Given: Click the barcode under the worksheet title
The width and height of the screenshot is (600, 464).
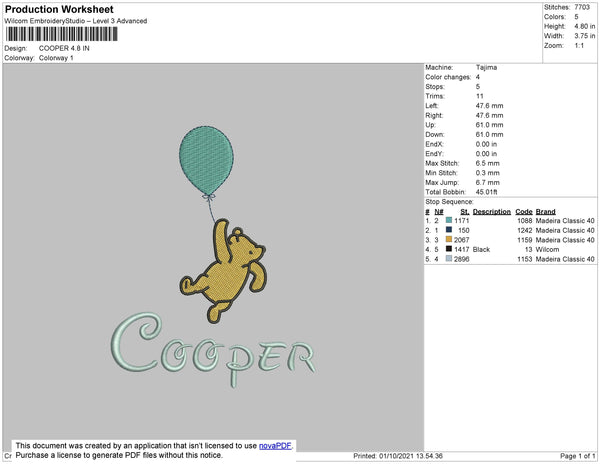Looking at the screenshot, I should tap(61, 34).
